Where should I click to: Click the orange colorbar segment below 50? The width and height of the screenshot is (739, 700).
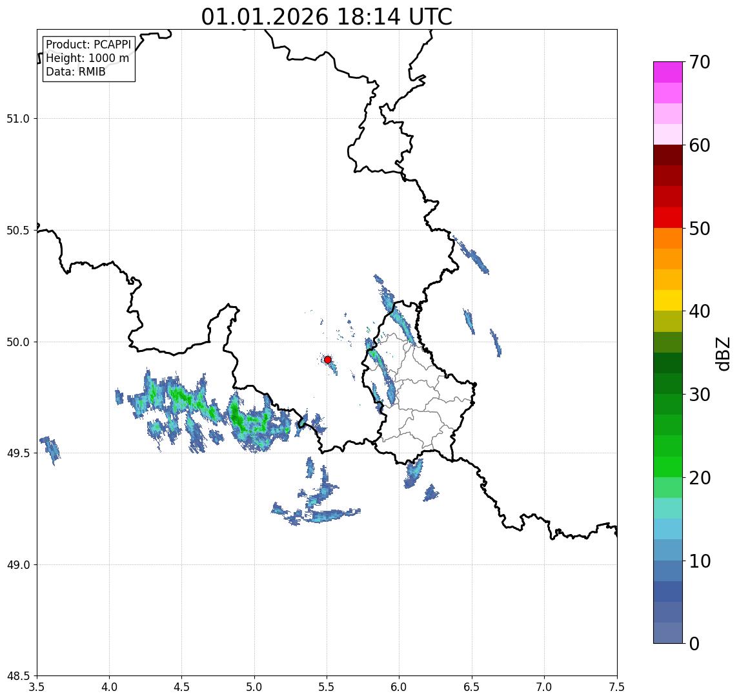click(668, 238)
